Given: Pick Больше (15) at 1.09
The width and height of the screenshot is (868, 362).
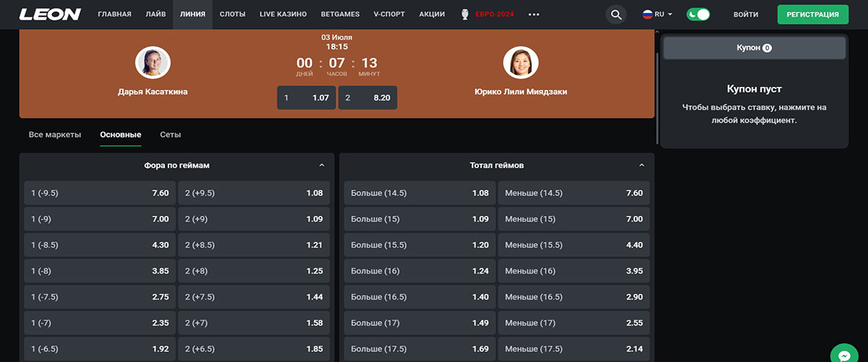Looking at the screenshot, I should click(x=420, y=219).
